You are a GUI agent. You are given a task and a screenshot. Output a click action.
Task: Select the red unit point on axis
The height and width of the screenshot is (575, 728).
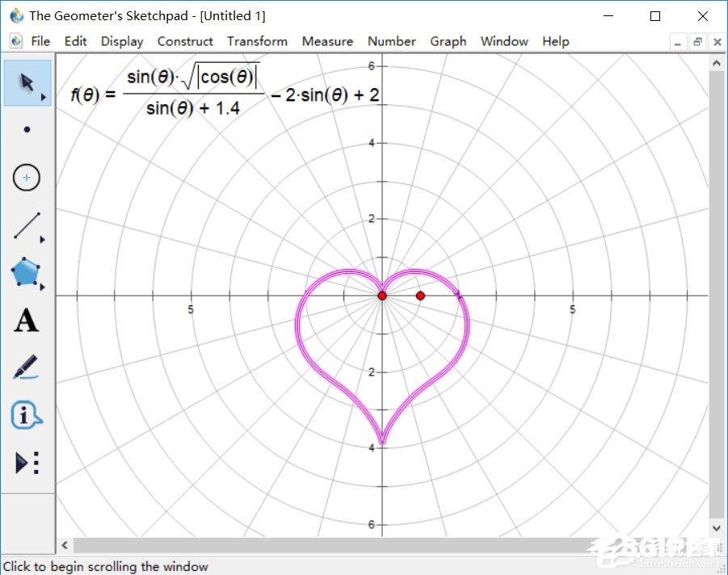click(x=420, y=296)
